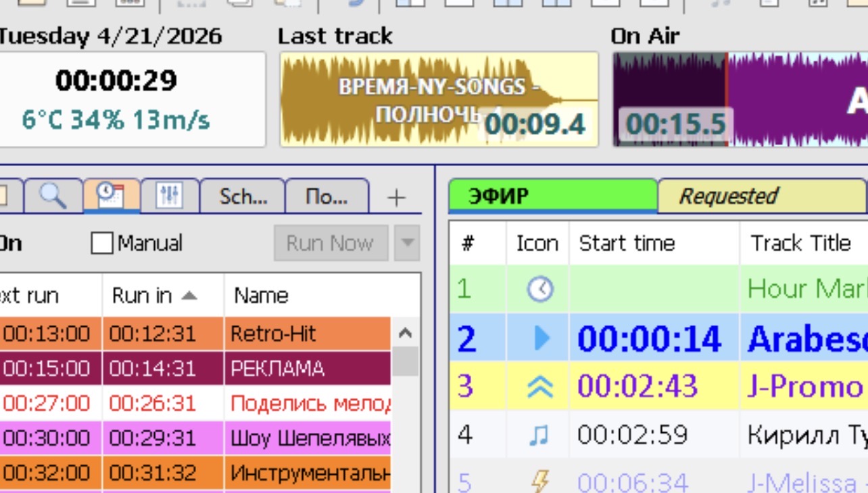Click the Hour Marker clock icon in row 1
This screenshot has width=868, height=493.
coord(539,290)
